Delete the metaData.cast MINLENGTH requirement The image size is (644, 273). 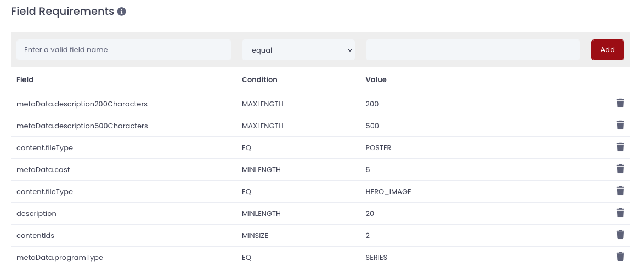(x=620, y=169)
